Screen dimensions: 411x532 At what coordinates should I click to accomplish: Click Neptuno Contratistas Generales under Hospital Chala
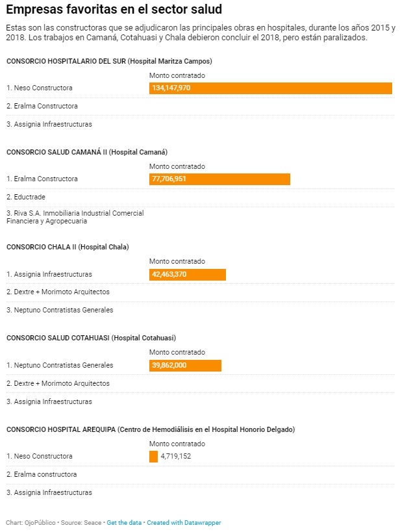(x=60, y=310)
